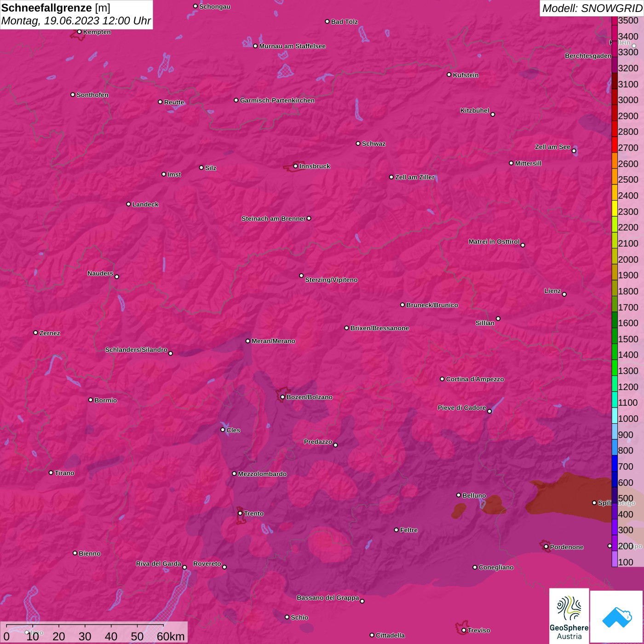Image resolution: width=644 pixels, height=644 pixels.
Task: Click the Steinach am Brenner label
Action: pos(274,218)
